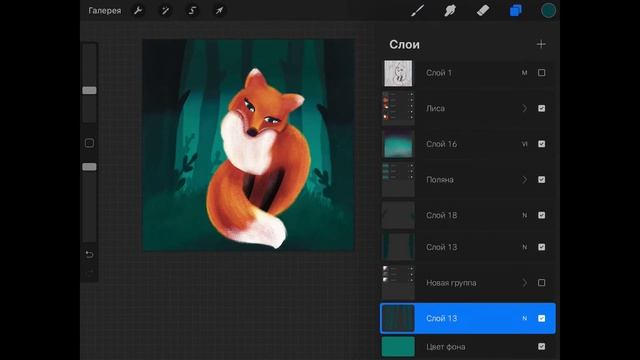
Task: Select 'Цвет фона' label
Action: coord(445,347)
